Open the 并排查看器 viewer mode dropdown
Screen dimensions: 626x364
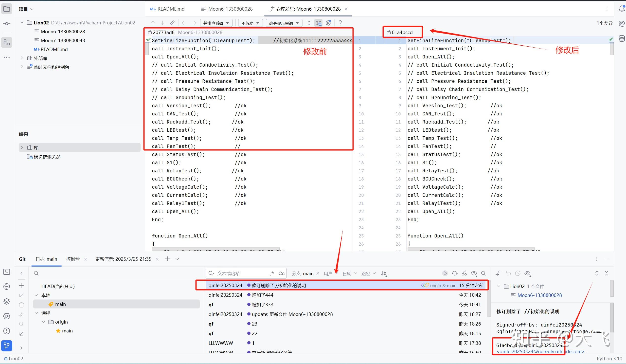pos(216,23)
